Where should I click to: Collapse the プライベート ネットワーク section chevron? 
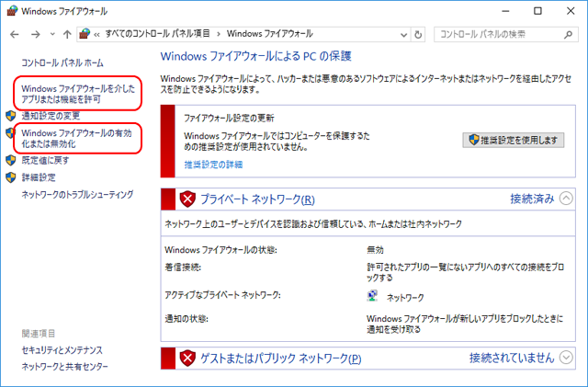pos(566,199)
